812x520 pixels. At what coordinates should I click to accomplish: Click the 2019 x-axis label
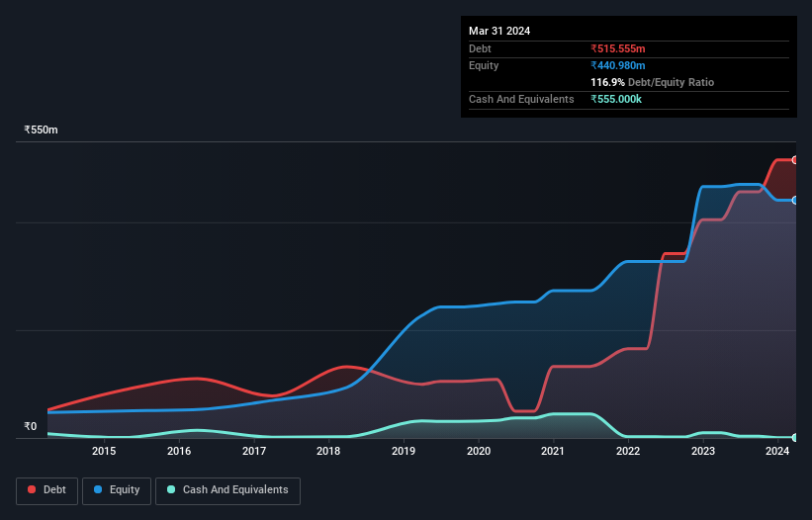coord(404,451)
